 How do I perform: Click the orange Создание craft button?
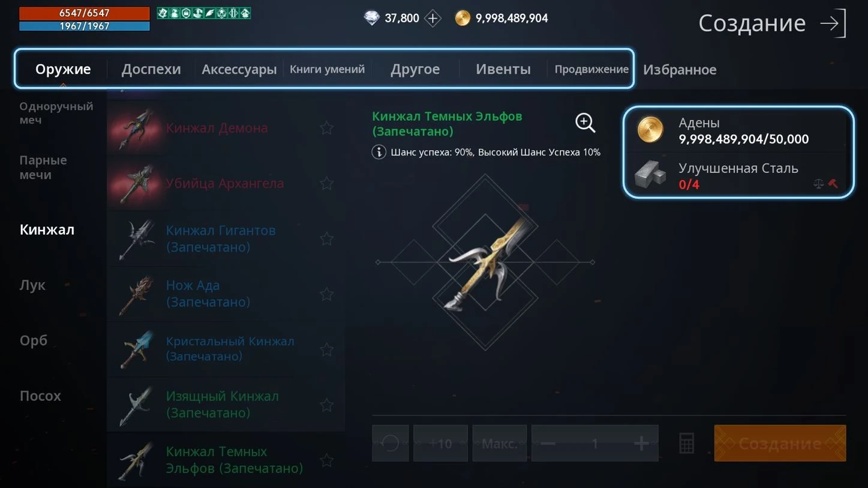[x=780, y=444]
